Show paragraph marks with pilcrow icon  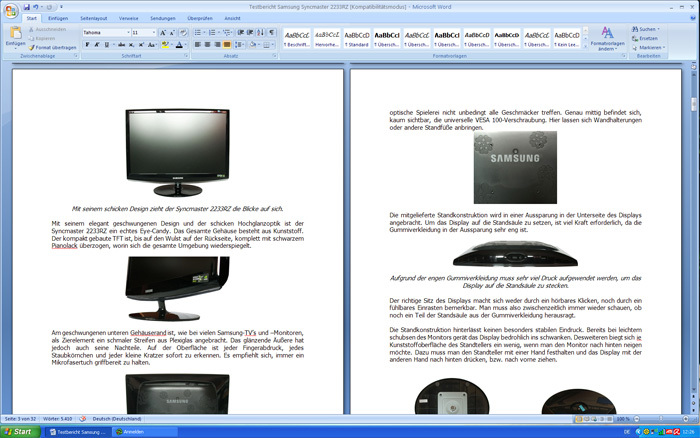271,33
